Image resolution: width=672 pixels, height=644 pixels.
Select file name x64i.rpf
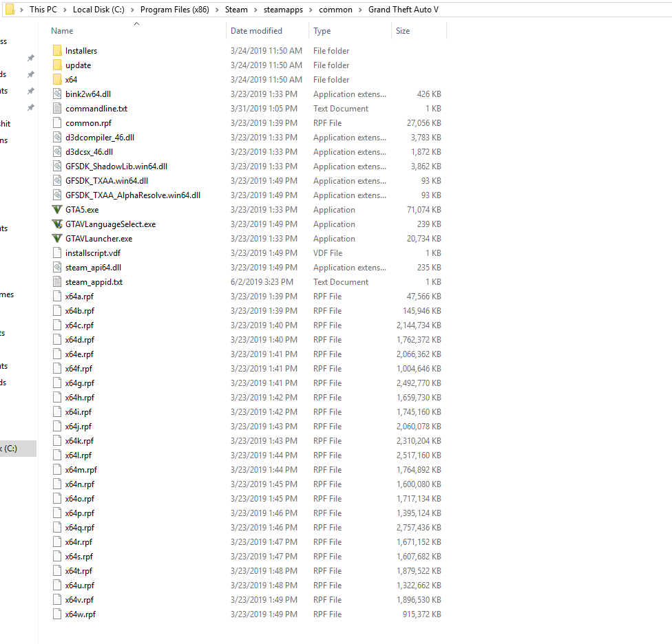click(78, 412)
